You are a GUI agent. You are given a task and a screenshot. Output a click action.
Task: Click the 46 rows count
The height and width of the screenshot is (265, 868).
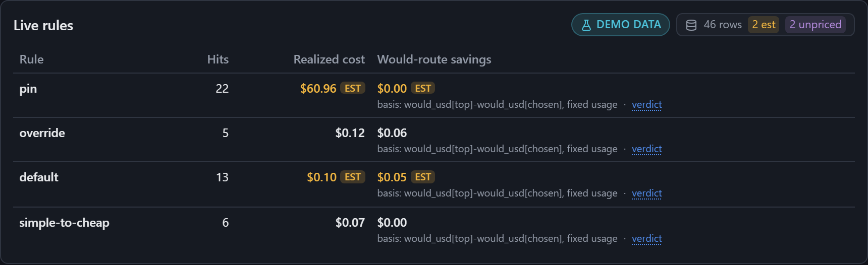click(x=723, y=25)
